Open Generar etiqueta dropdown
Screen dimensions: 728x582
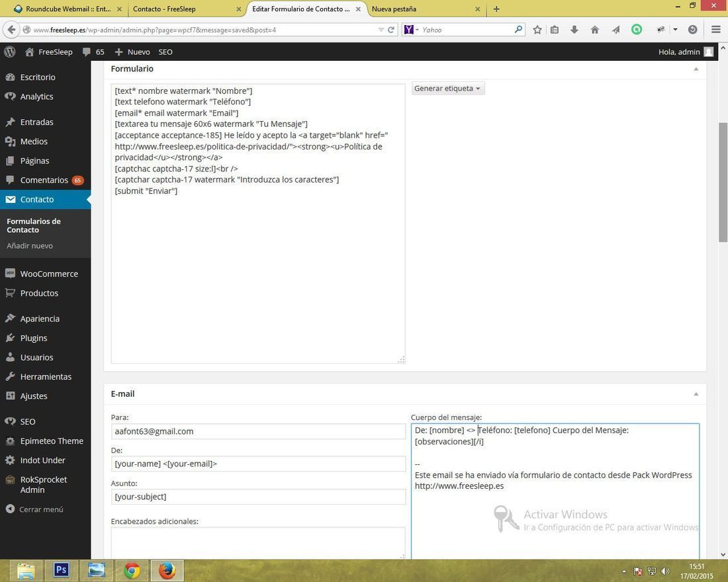coord(447,88)
